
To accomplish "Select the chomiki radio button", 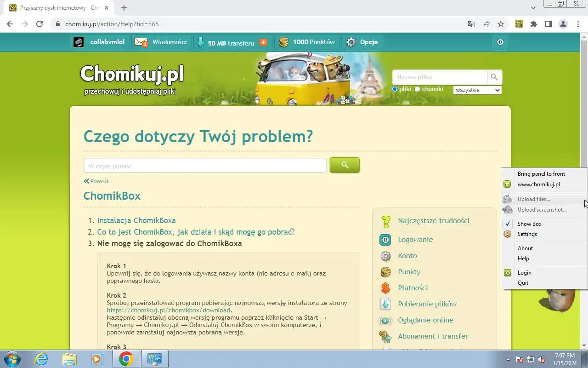I will (418, 89).
